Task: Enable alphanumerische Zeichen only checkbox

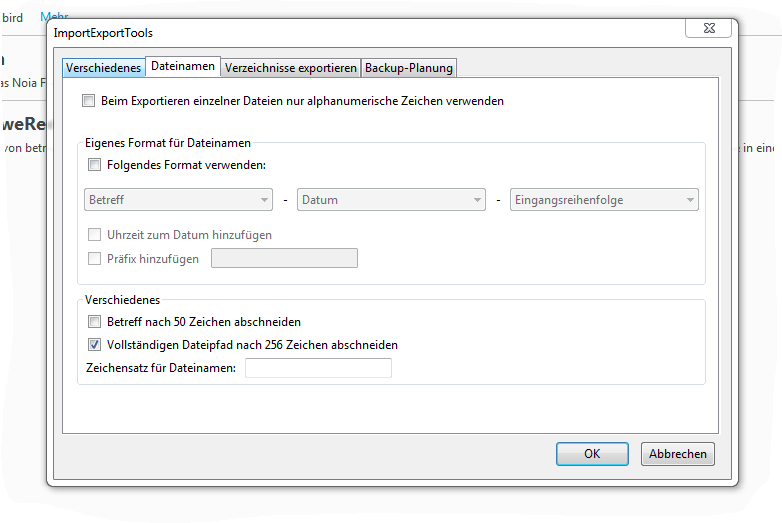Action: [89, 101]
